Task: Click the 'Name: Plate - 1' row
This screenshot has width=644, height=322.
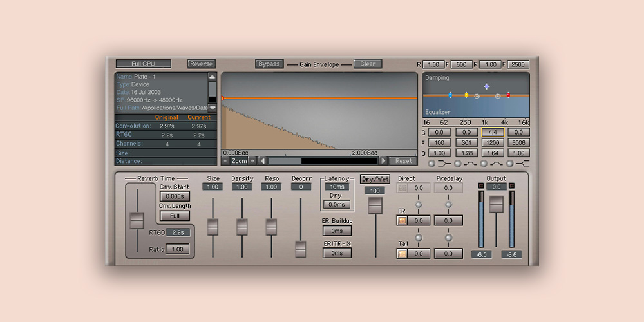Action: pos(162,77)
